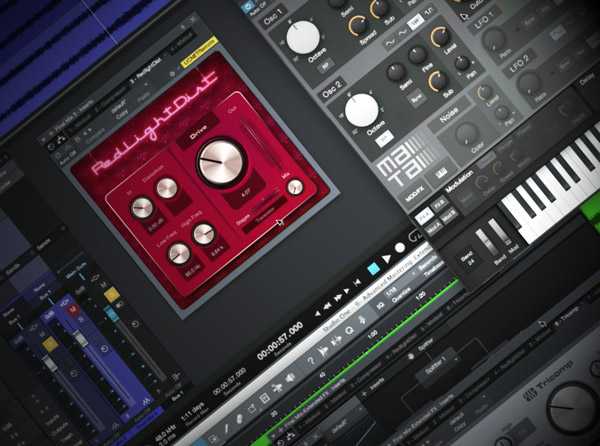
Task: Switch to the FX A tab
Action: pyautogui.click(x=423, y=215)
